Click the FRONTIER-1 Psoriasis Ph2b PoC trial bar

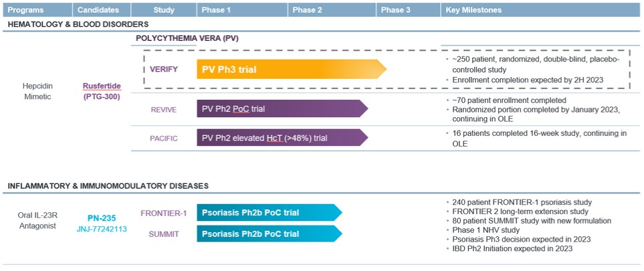(x=270, y=213)
